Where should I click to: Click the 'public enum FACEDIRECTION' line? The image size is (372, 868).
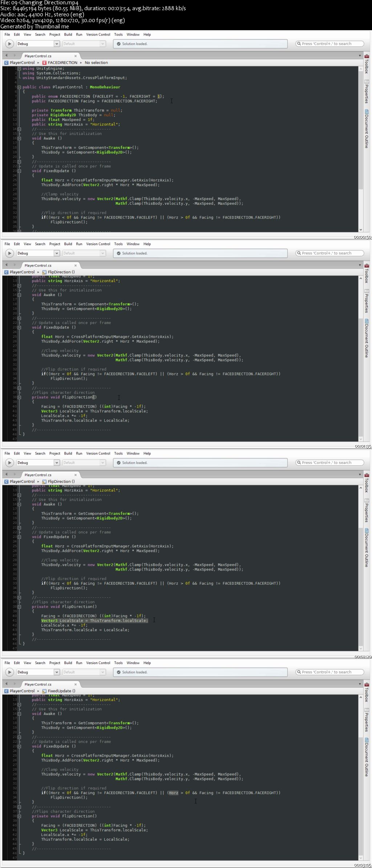point(98,97)
